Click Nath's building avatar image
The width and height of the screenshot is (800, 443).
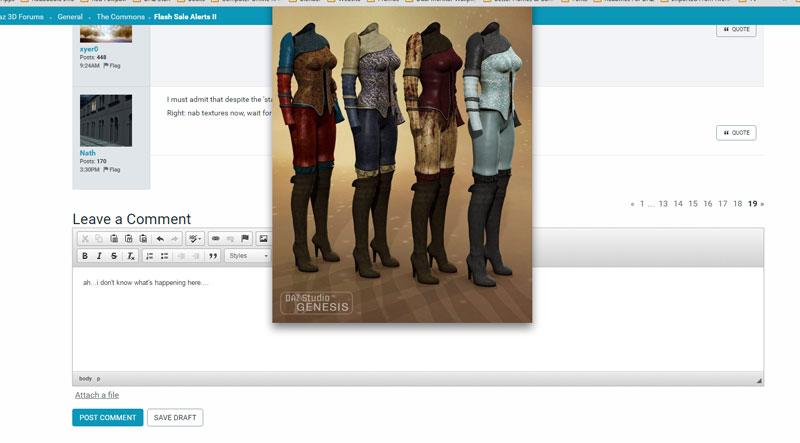(x=106, y=120)
